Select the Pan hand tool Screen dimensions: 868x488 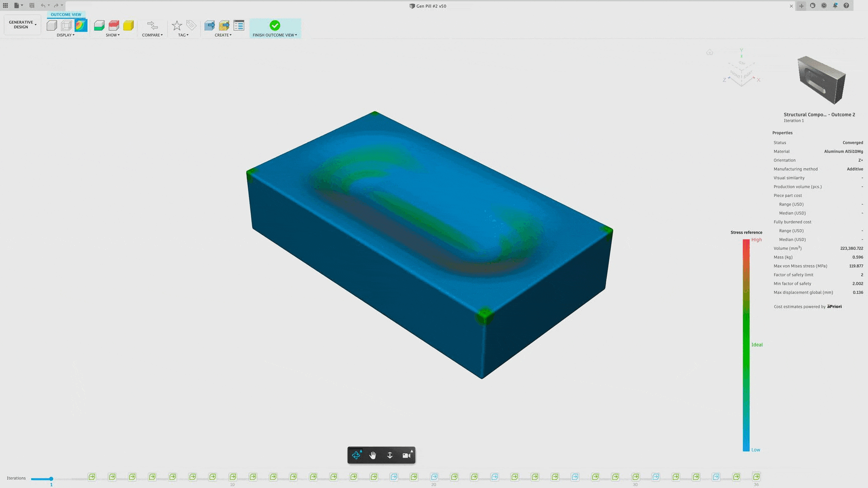coord(373,455)
